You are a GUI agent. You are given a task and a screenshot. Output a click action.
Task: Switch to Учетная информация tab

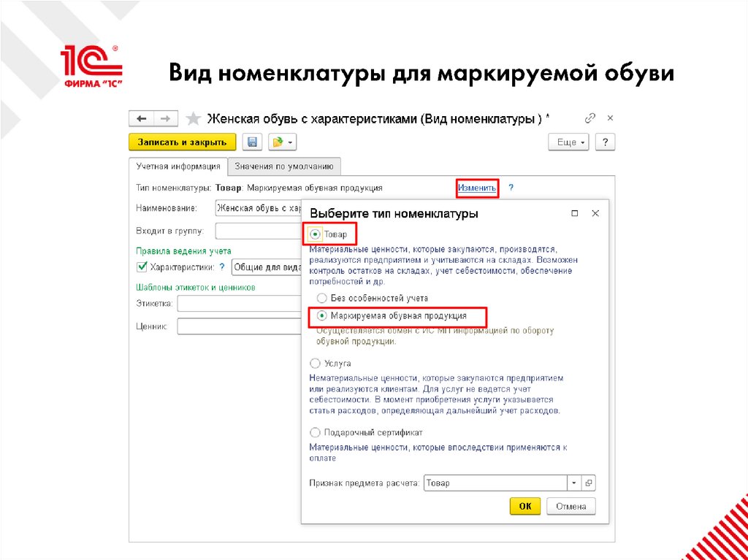178,166
